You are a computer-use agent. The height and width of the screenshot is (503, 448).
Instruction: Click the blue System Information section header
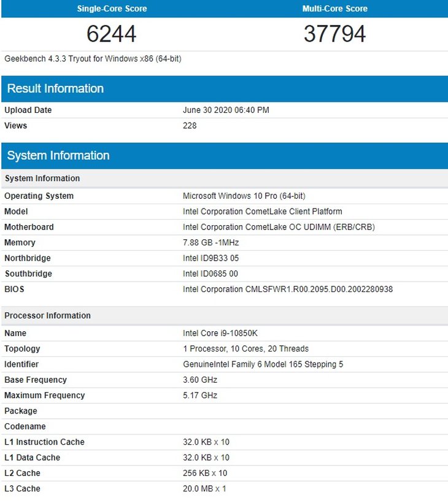pyautogui.click(x=58, y=156)
